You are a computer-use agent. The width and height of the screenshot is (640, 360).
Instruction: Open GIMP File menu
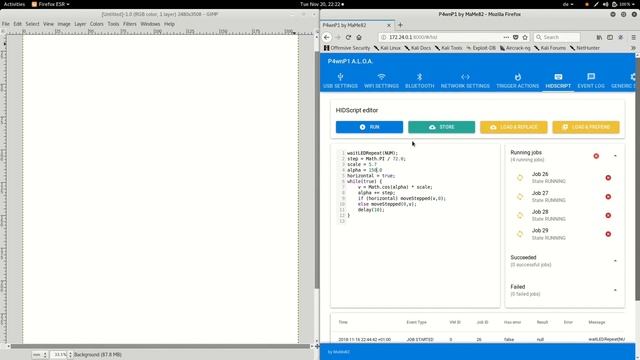tap(6, 24)
